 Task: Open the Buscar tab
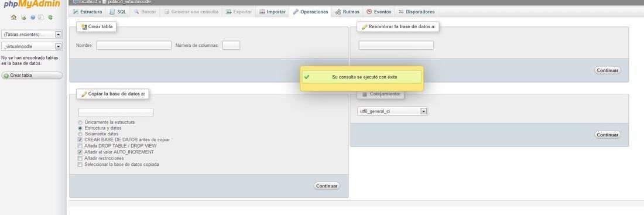pyautogui.click(x=145, y=12)
